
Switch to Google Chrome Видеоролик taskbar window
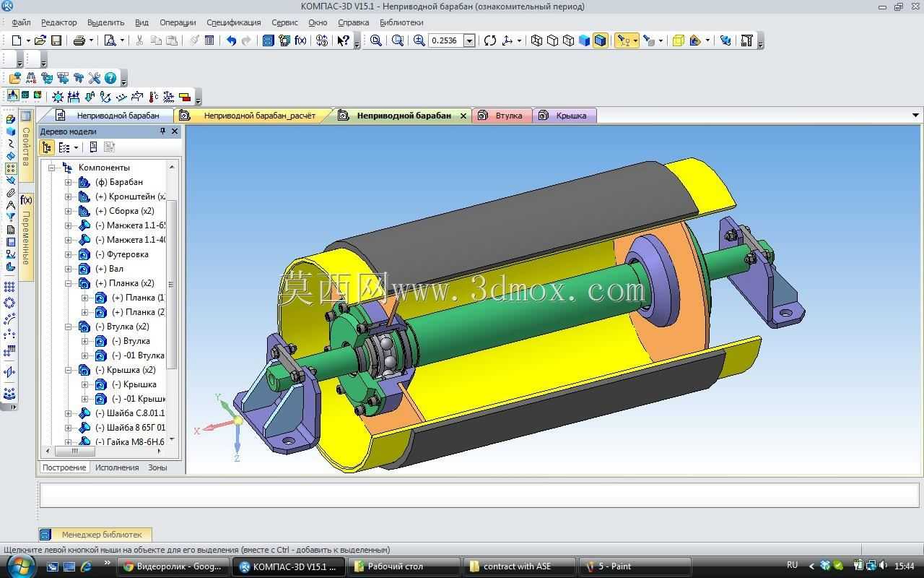pyautogui.click(x=173, y=566)
